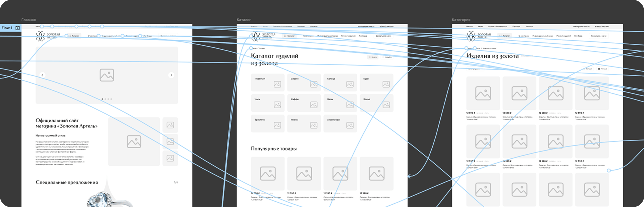Click the Золотая Артель logo in Главная frame
Image resolution: width=644 pixels, height=207 pixels.
click(x=48, y=36)
